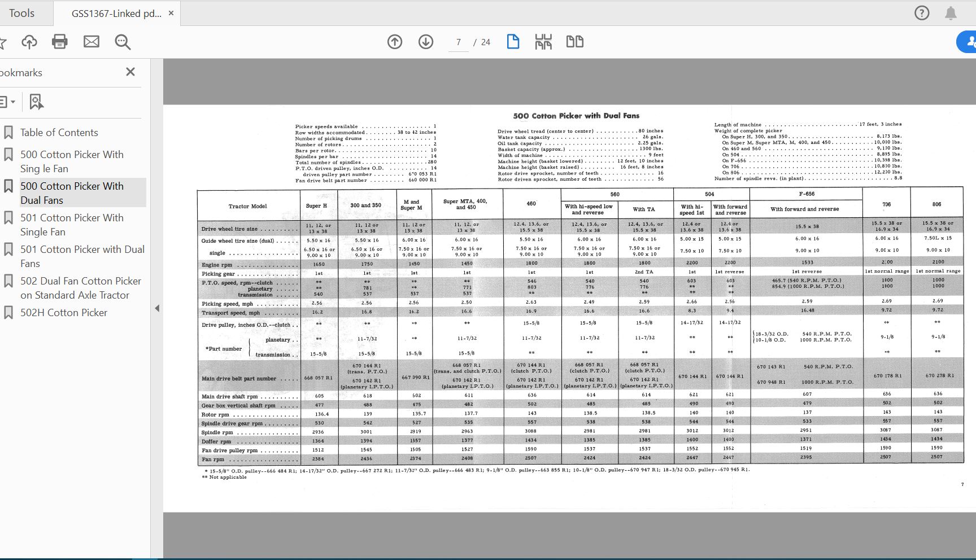Click the find current bookmark icon
Image resolution: width=976 pixels, height=560 pixels.
pyautogui.click(x=36, y=102)
